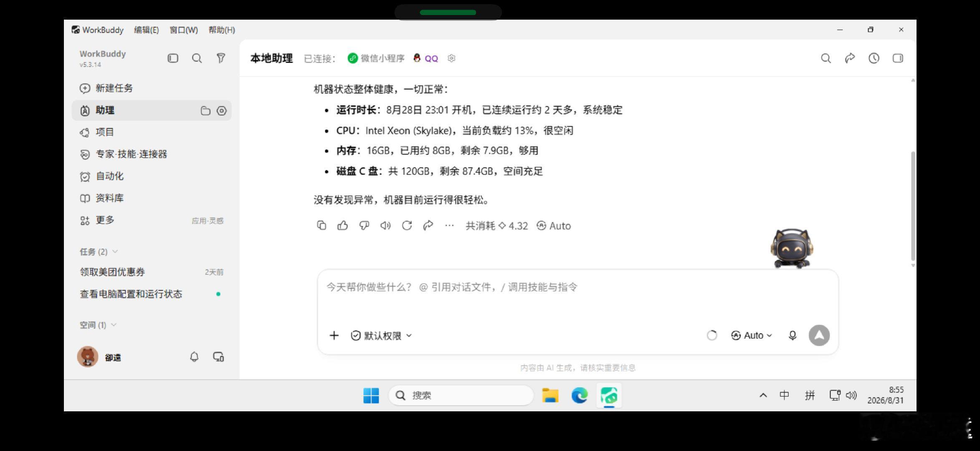This screenshot has width=980, height=451.
Task: Click the chat message input field
Action: point(577,299)
